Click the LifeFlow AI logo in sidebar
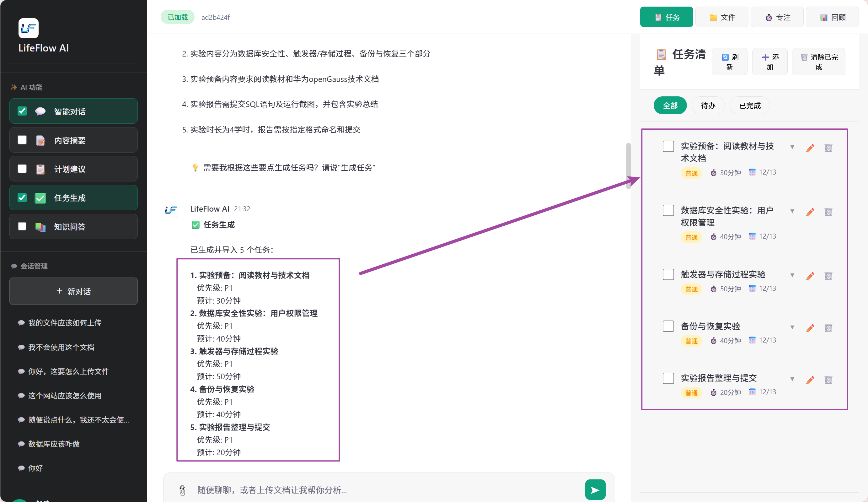The image size is (868, 502). pos(28,28)
